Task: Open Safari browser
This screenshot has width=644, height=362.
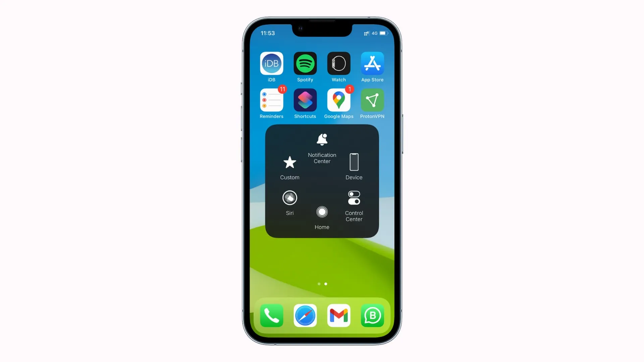Action: click(305, 315)
